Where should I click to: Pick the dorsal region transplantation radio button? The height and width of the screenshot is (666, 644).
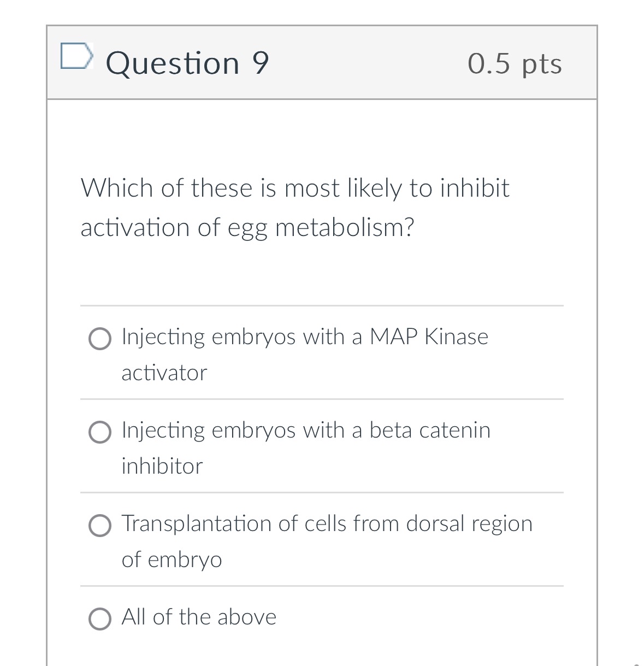[100, 526]
